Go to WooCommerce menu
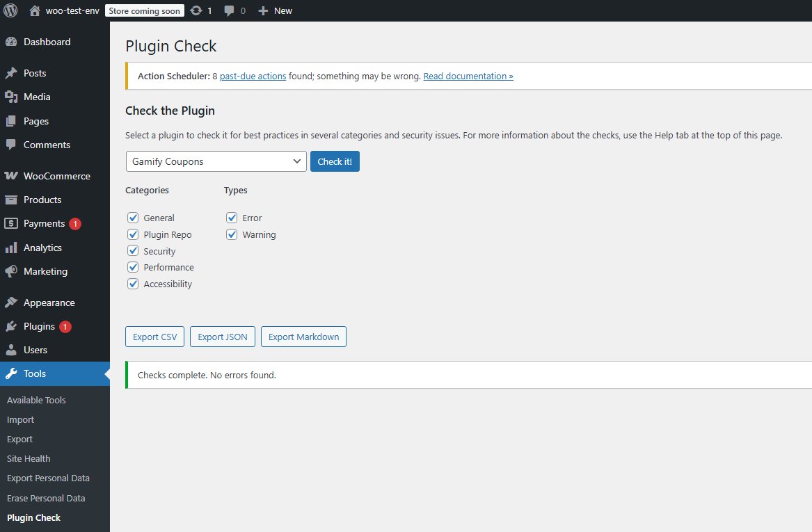The image size is (812, 532). pos(55,176)
